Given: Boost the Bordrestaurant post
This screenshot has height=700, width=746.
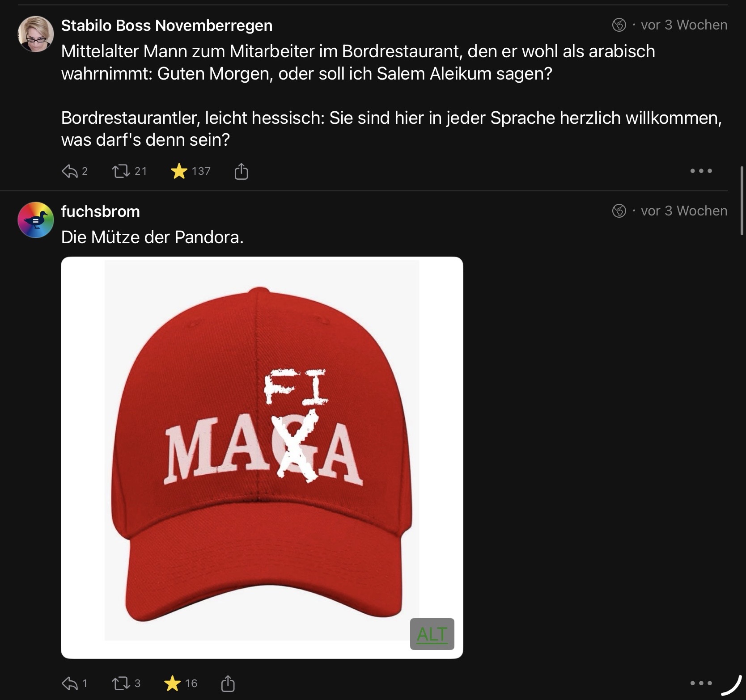Looking at the screenshot, I should [121, 171].
